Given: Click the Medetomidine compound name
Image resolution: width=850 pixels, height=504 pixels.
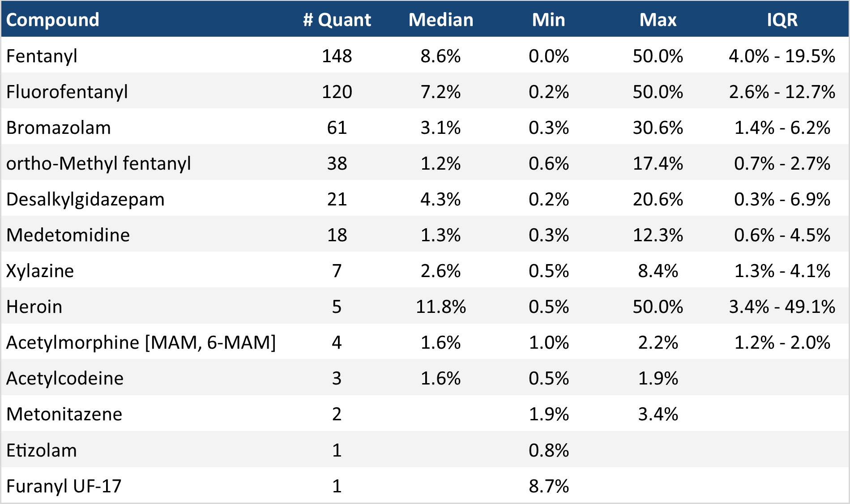Looking at the screenshot, I should pyautogui.click(x=68, y=235).
